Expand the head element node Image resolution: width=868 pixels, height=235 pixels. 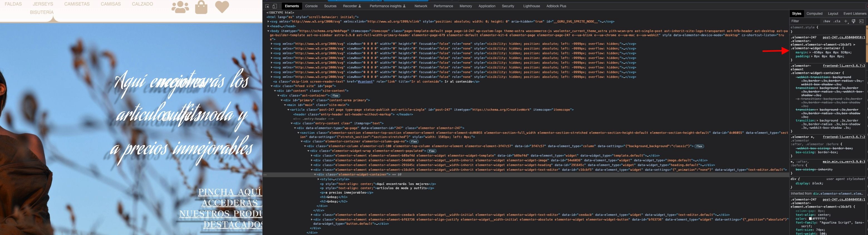tap(268, 26)
